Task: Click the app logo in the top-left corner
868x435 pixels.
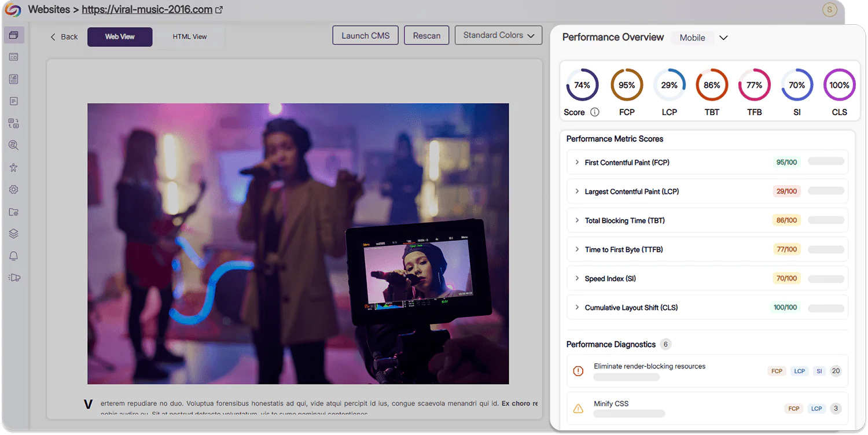Action: pos(13,10)
